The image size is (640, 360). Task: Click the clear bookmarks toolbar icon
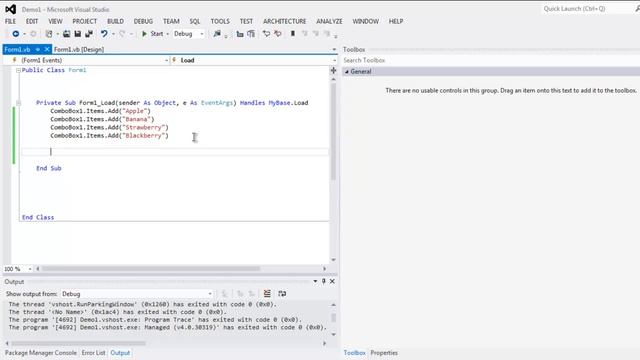point(327,34)
